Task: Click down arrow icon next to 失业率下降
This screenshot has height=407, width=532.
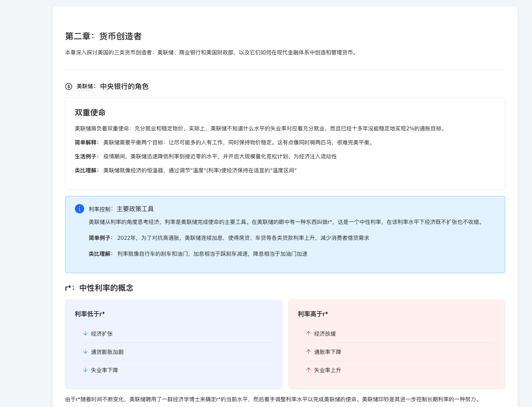Action: (x=85, y=370)
